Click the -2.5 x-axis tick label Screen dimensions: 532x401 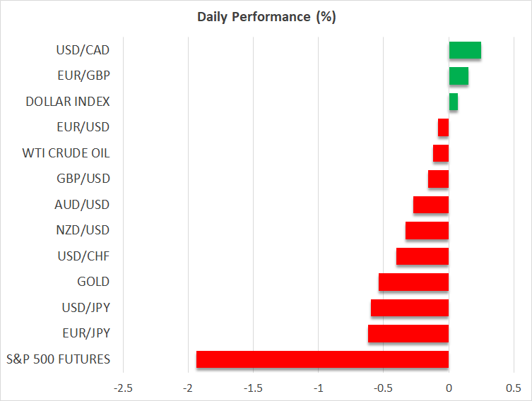click(123, 388)
